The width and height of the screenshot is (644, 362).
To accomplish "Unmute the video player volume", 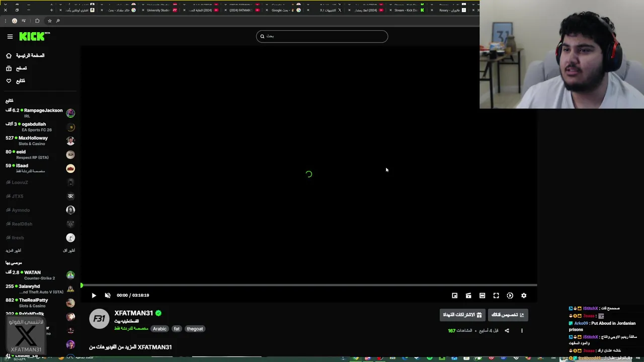I will click(x=107, y=296).
